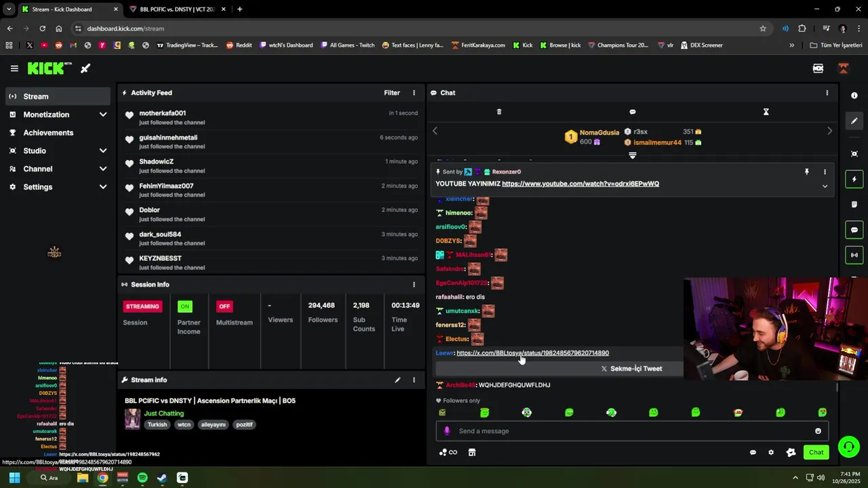The width and height of the screenshot is (868, 488).
Task: Click green headset support bubble
Action: [848, 447]
